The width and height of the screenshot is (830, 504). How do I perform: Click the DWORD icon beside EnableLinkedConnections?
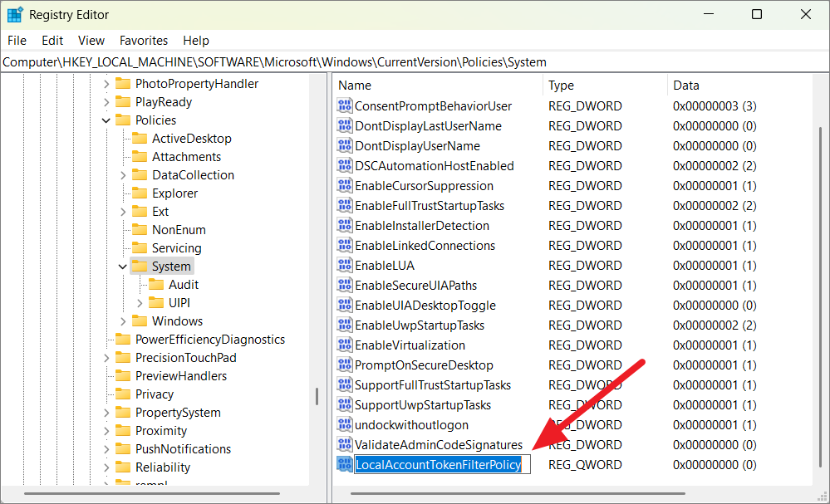(345, 246)
